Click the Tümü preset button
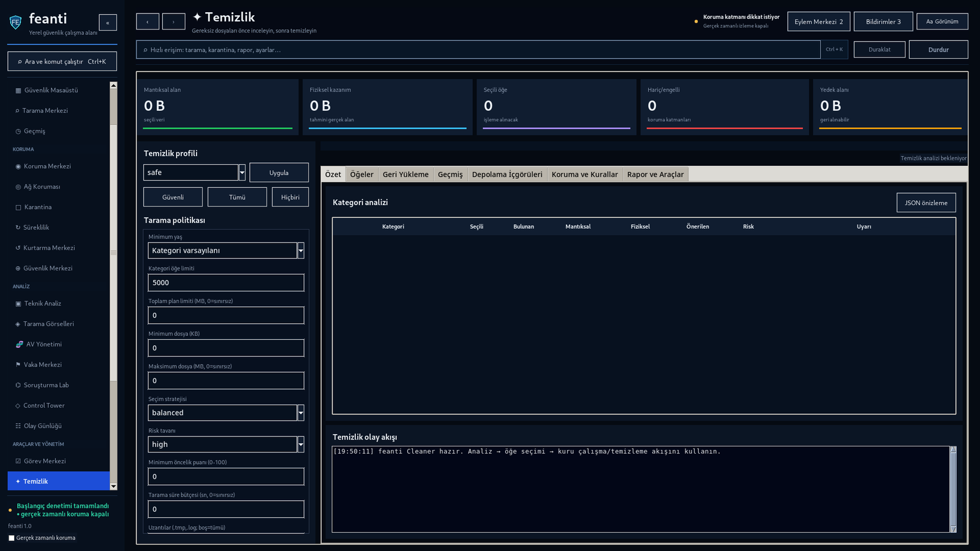This screenshot has width=980, height=551. [237, 197]
